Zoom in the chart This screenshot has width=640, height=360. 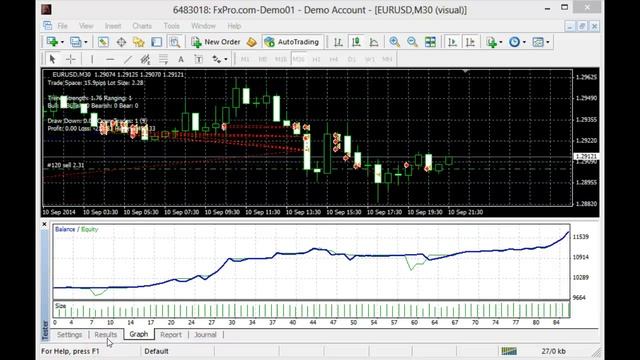pos(394,42)
